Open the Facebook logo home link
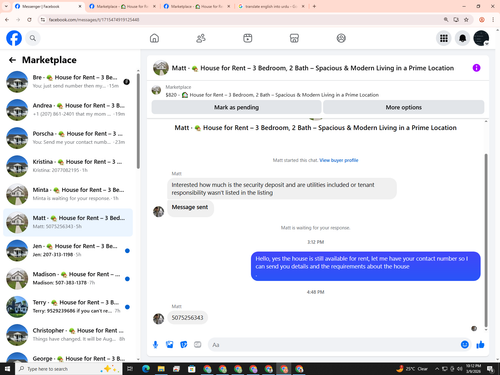 (14, 38)
